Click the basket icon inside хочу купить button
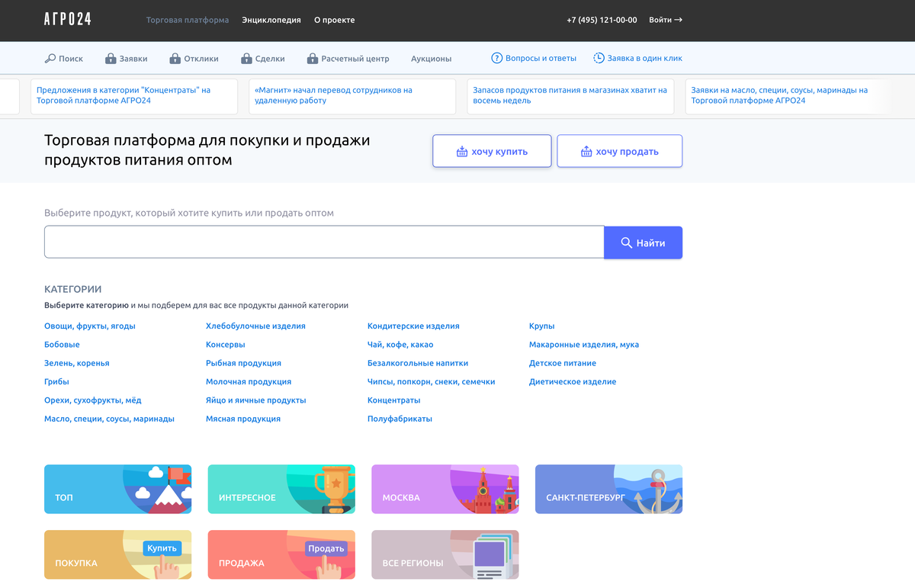Image resolution: width=915 pixels, height=588 pixels. click(461, 151)
